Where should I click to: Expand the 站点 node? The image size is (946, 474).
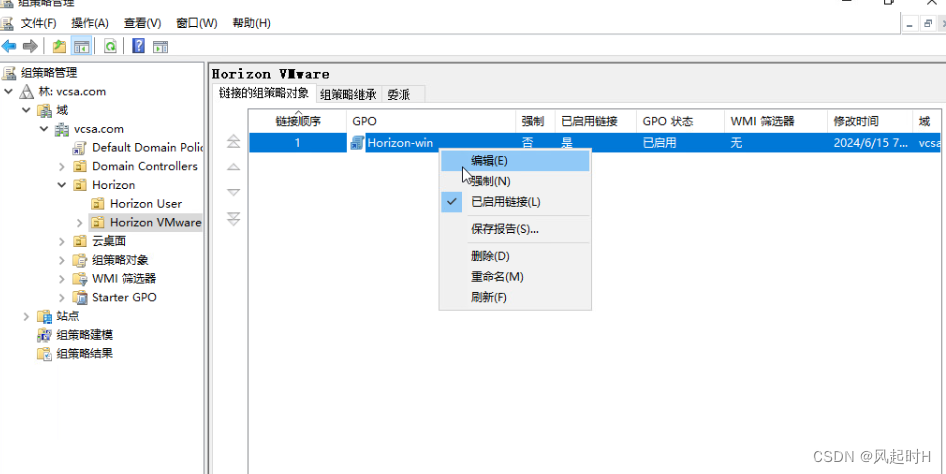[26, 316]
